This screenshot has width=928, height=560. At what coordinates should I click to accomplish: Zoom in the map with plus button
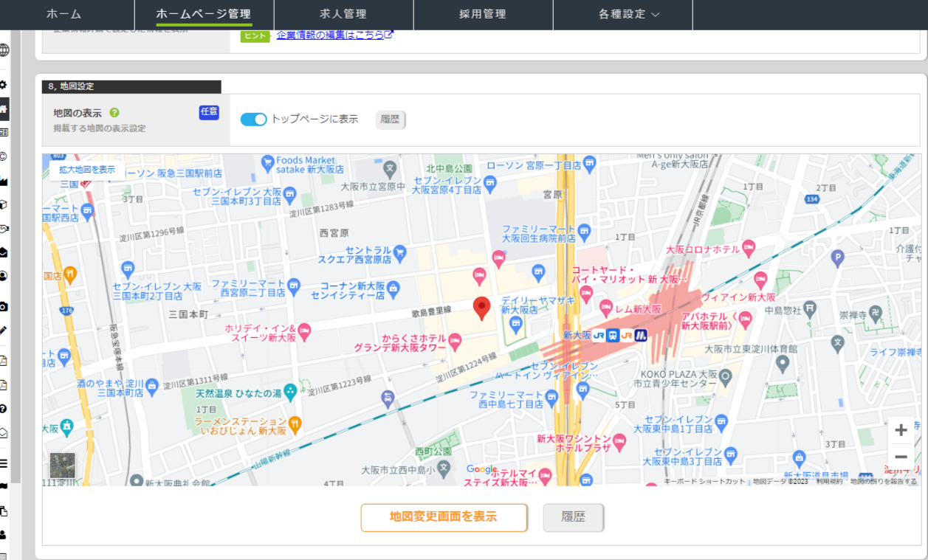click(901, 430)
